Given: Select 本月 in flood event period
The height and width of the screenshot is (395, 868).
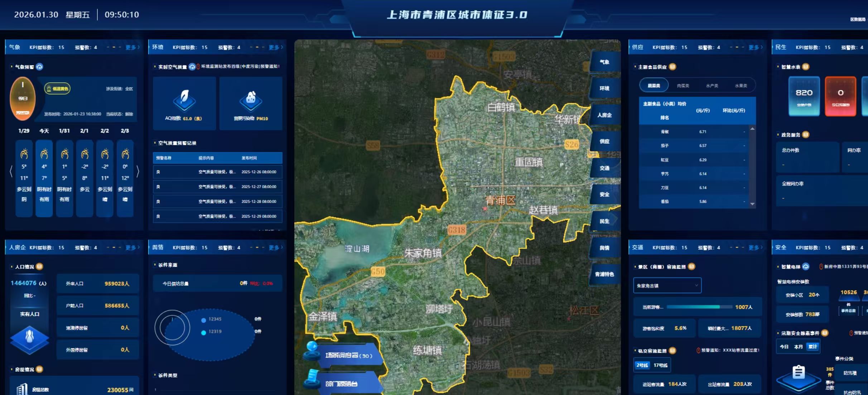Looking at the screenshot, I should 798,347.
